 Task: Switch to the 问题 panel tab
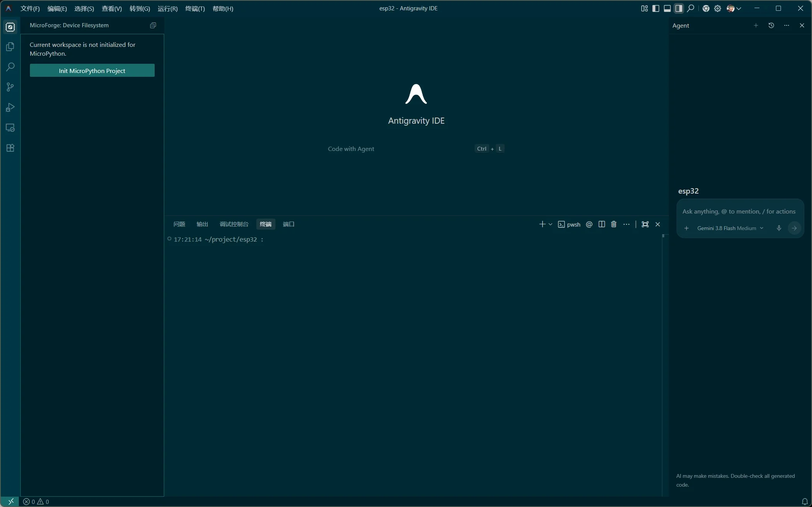[179, 224]
